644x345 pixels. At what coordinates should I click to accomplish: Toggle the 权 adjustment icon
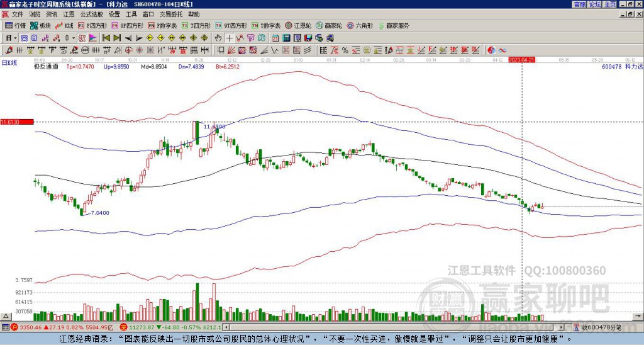point(82,38)
